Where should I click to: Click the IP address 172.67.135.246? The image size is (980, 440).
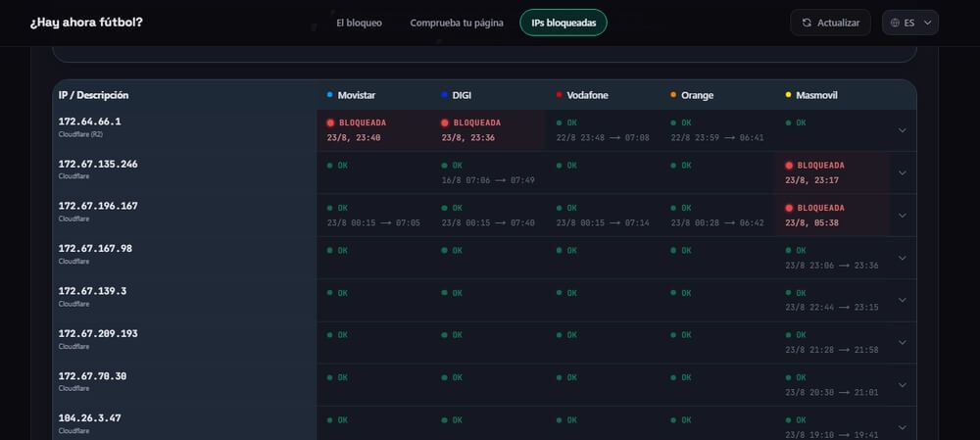[98, 164]
